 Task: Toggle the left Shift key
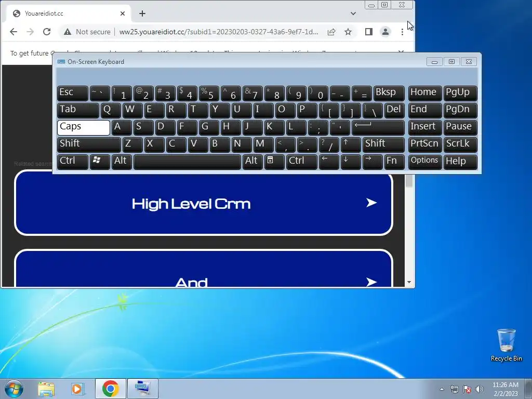click(89, 145)
